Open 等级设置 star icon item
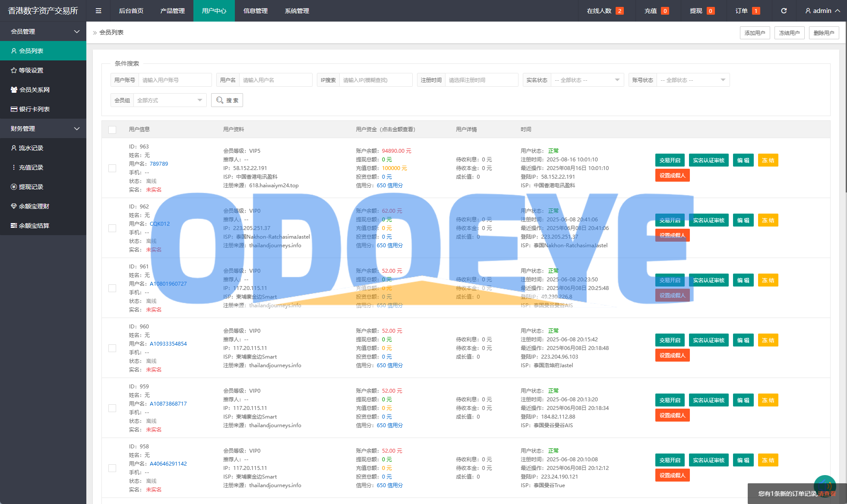This screenshot has width=847, height=504. point(31,70)
